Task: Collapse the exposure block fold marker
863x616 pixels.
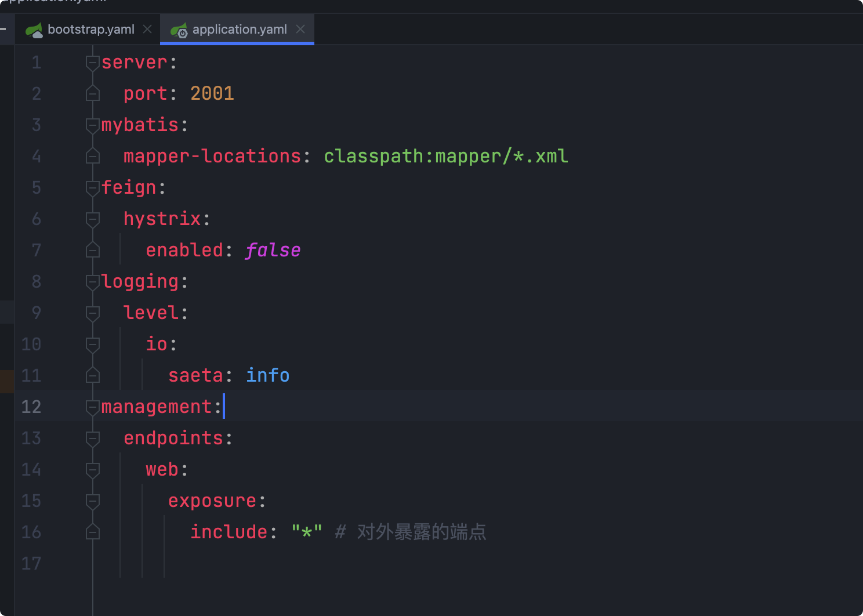Action: (93, 501)
